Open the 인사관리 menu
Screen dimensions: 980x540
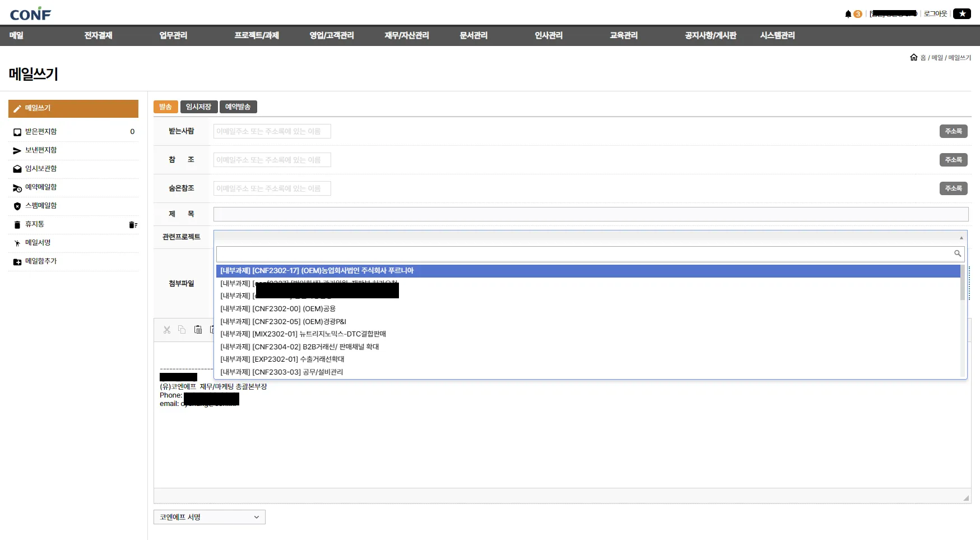coord(548,35)
